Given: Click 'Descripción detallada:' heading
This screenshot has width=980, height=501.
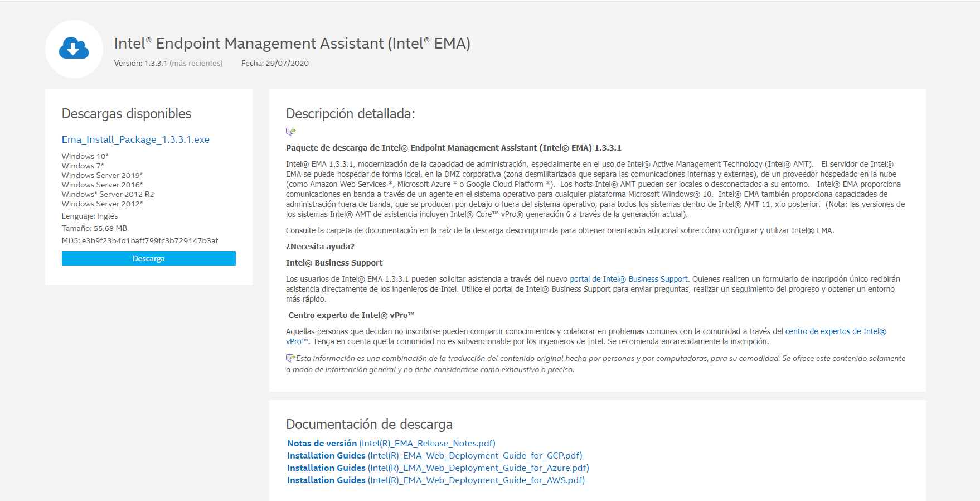Looking at the screenshot, I should point(351,114).
